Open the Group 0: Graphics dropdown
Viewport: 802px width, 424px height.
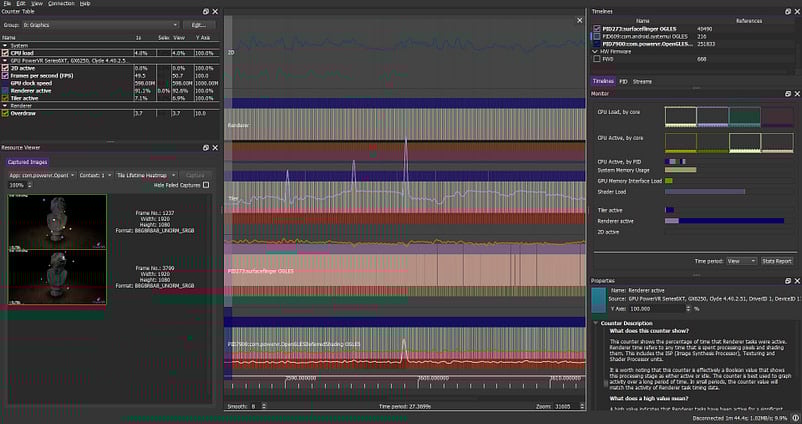point(100,25)
